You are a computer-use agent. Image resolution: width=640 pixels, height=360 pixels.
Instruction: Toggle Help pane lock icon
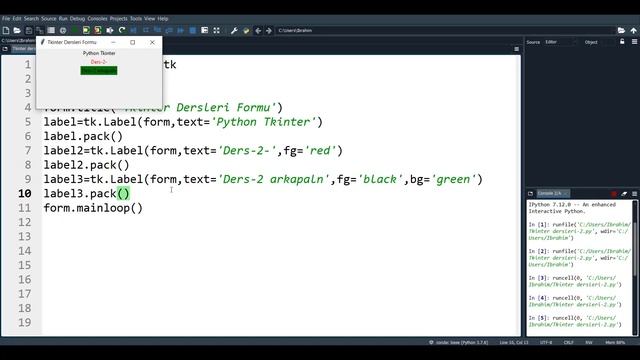tap(622, 42)
